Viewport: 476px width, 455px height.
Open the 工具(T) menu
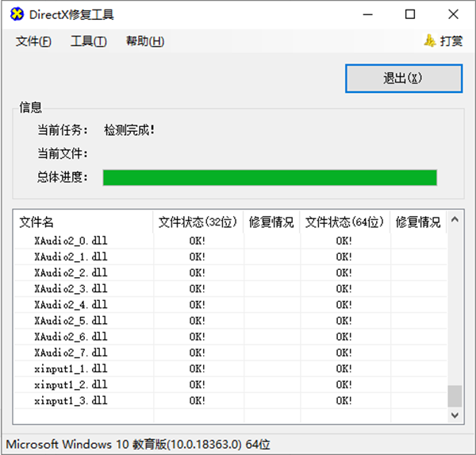[x=88, y=41]
